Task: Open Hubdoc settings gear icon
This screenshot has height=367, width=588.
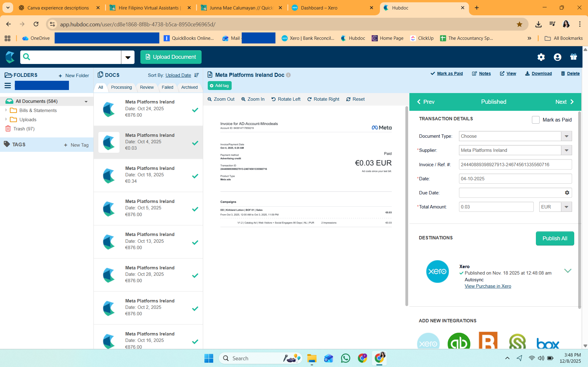Action: [541, 57]
